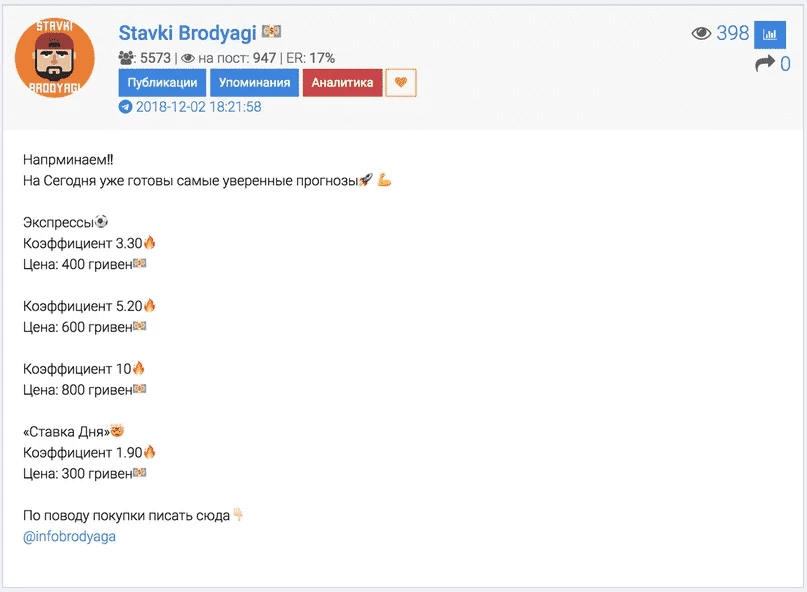Add channel to favorites with heart button
807x592 pixels.
(x=401, y=82)
